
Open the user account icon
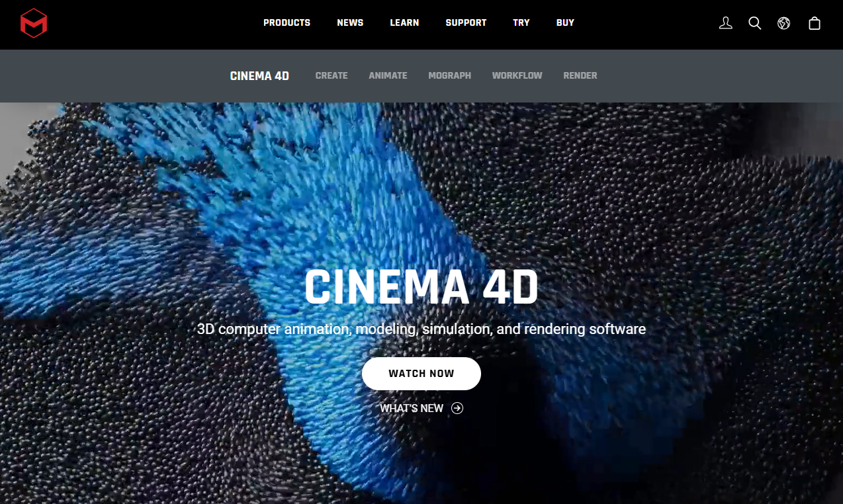pos(725,23)
